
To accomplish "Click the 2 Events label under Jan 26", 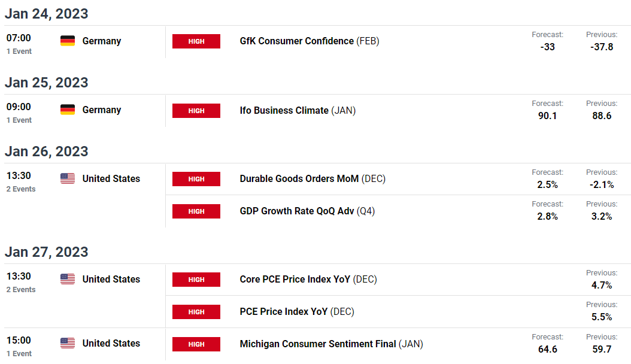I will click(21, 189).
